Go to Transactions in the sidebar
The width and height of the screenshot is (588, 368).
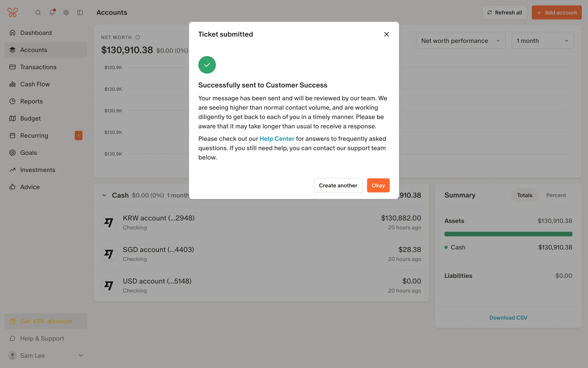point(38,67)
